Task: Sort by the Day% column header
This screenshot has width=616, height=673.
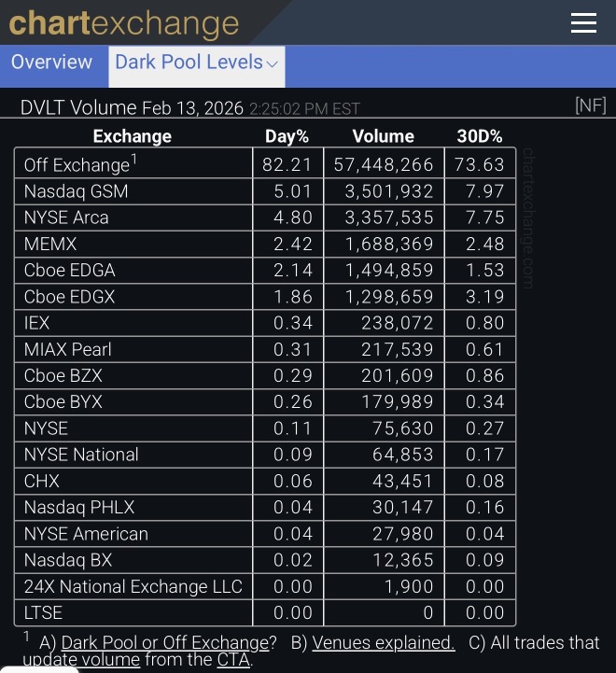Action: [x=287, y=136]
